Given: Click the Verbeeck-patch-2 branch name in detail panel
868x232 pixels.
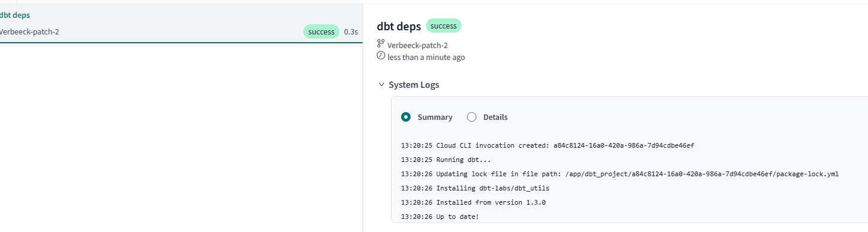Looking at the screenshot, I should [418, 45].
